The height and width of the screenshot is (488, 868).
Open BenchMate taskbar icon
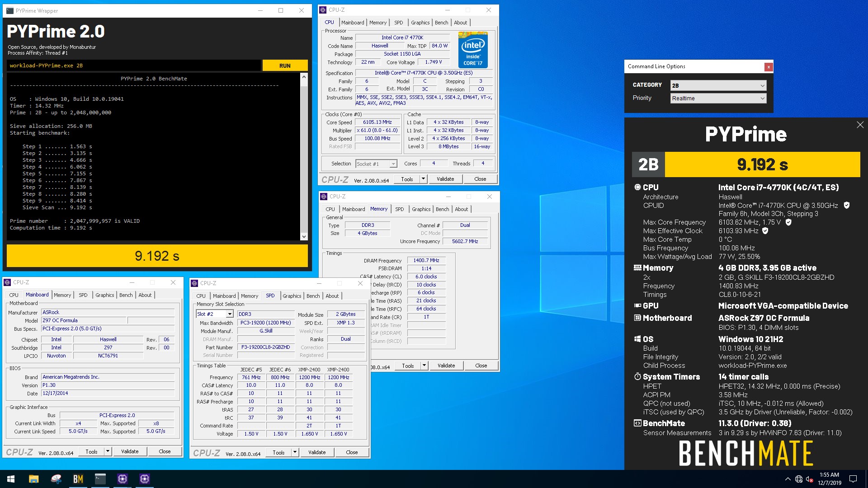[78, 479]
